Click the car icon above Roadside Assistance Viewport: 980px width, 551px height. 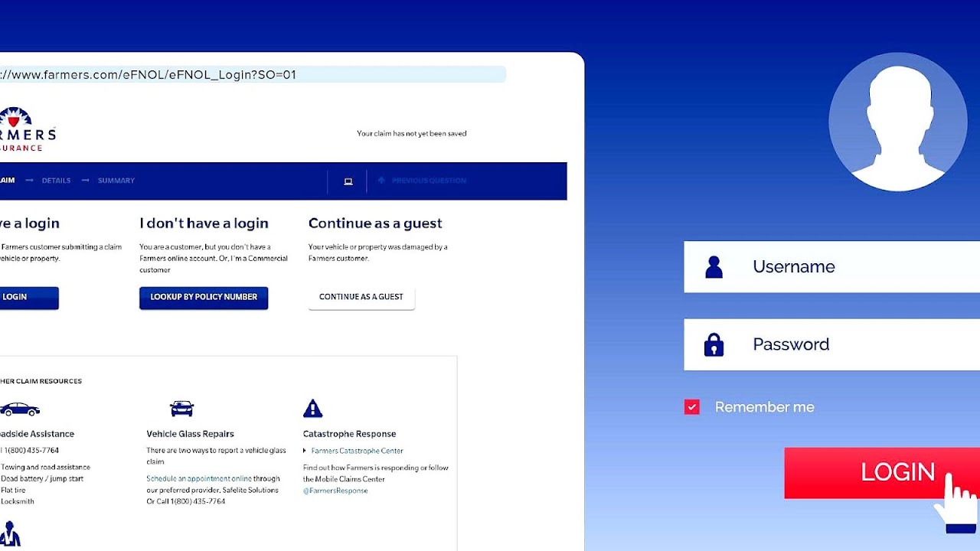20,409
